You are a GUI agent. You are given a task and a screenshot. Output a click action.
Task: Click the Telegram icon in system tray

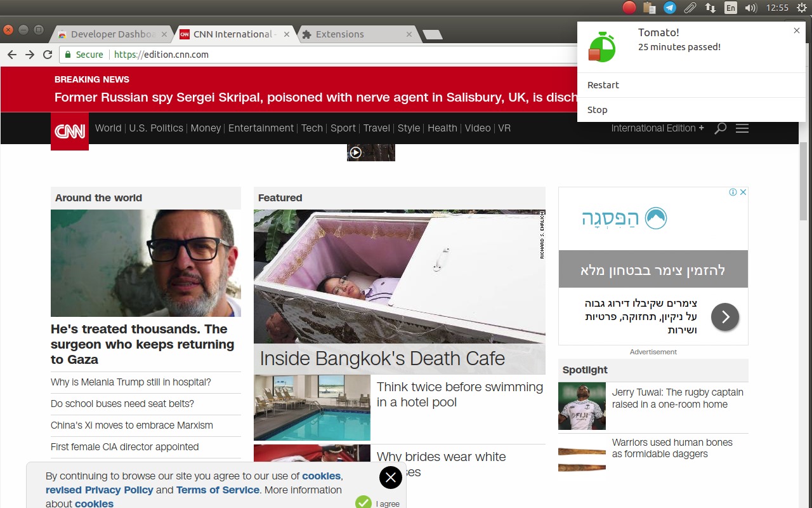click(670, 8)
